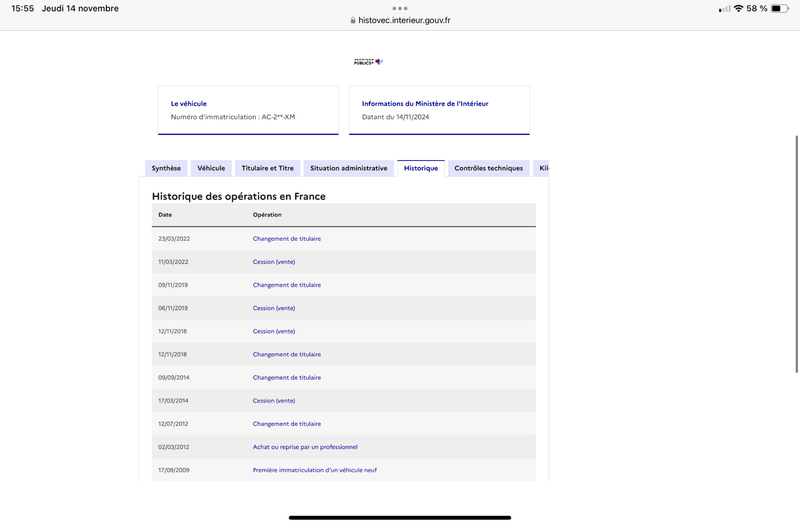Image resolution: width=800 pixels, height=525 pixels.
Task: Tap the histovec.interieur.gouv.fr address bar
Action: coord(400,20)
